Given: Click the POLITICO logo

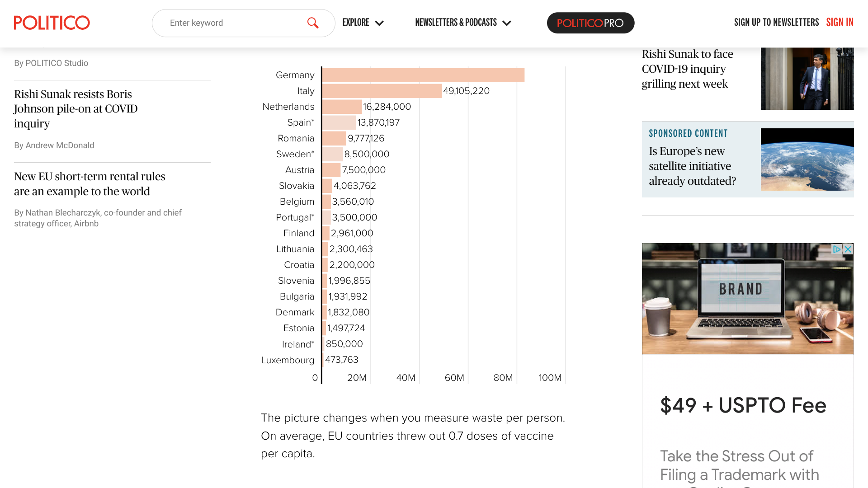Looking at the screenshot, I should [52, 23].
